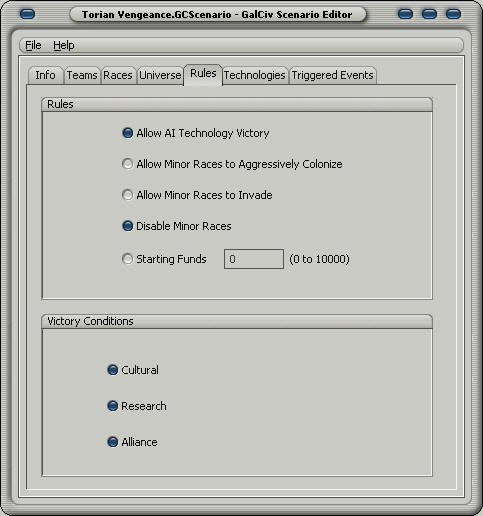
Task: Go to the Technologies tab
Action: [x=255, y=75]
